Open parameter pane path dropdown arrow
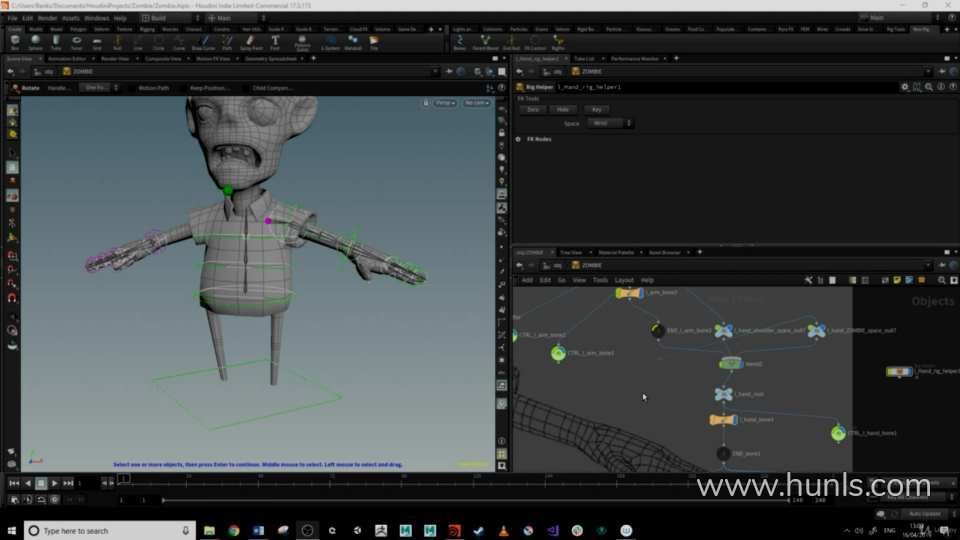Screen dimensions: 960x540 [x=928, y=72]
